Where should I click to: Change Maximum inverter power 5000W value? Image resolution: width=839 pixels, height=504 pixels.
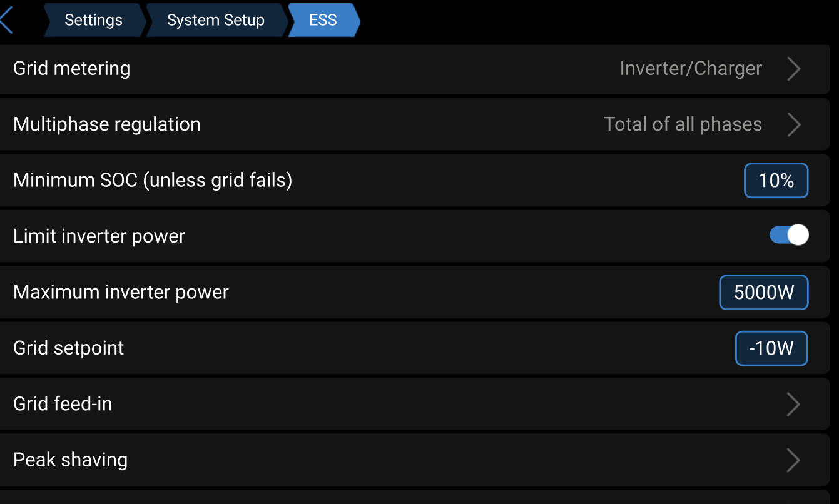(x=763, y=293)
